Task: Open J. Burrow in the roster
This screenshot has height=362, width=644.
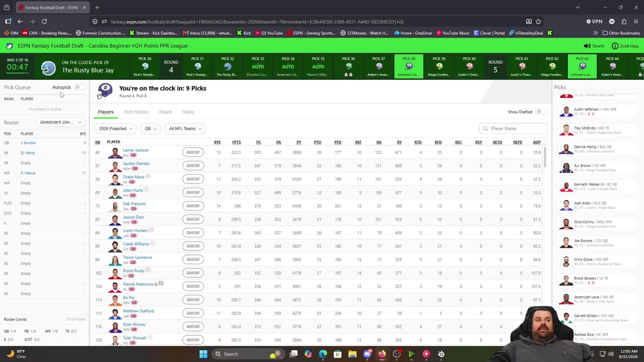Action: pyautogui.click(x=28, y=143)
